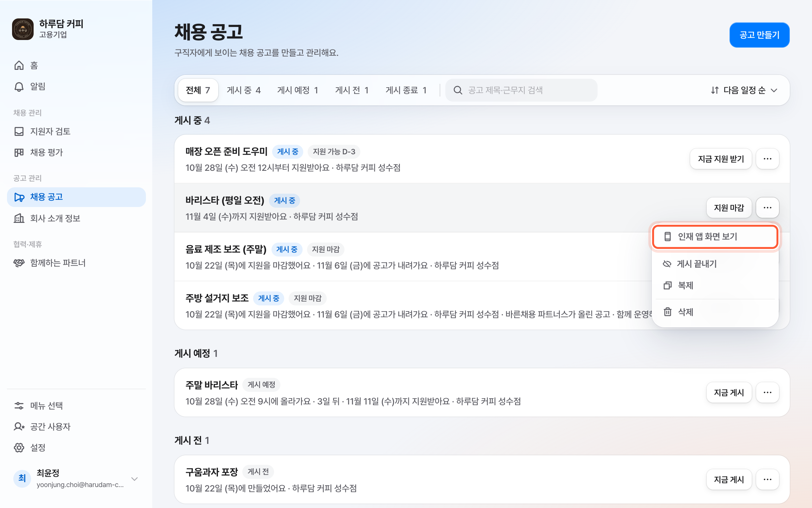Open the 주방 설거지 보조 posting title
The height and width of the screenshot is (508, 812).
pyautogui.click(x=217, y=298)
